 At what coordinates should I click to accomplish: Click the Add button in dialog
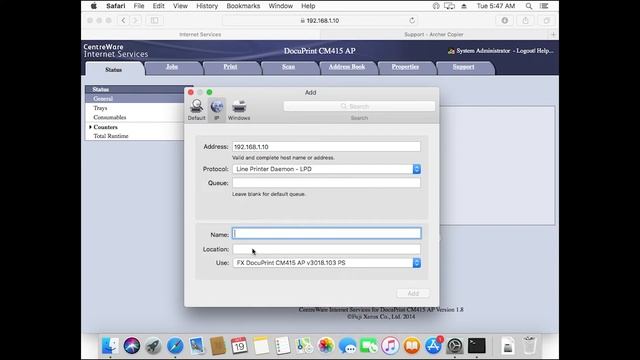(413, 293)
